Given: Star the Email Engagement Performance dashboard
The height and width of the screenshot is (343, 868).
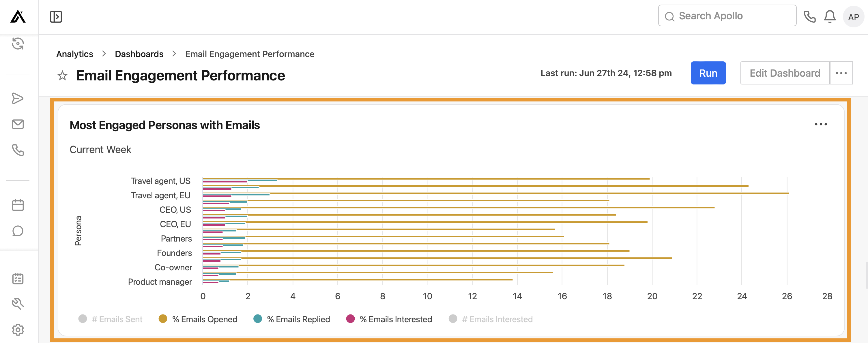Looking at the screenshot, I should [62, 76].
